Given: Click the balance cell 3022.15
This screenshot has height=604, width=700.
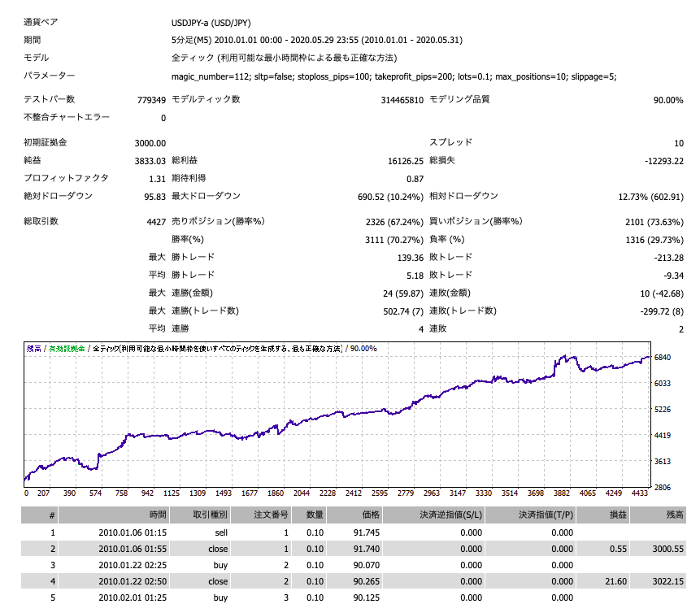Looking at the screenshot, I should point(667,582).
